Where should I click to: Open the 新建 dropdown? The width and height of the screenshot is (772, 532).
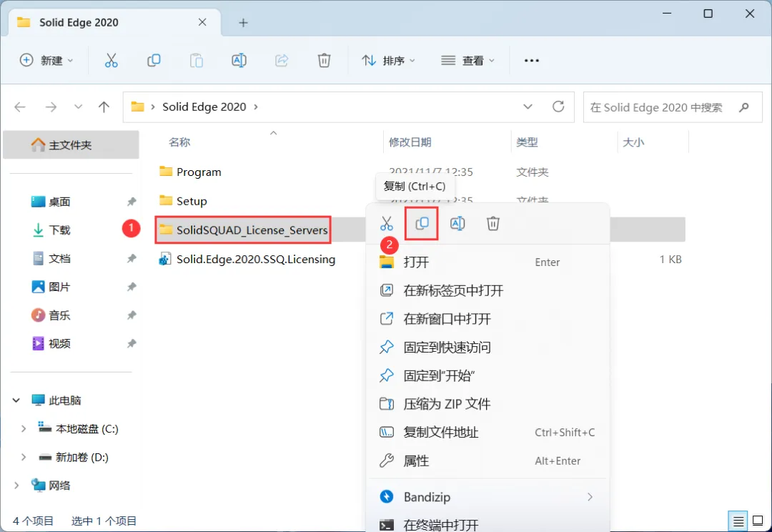coord(46,61)
